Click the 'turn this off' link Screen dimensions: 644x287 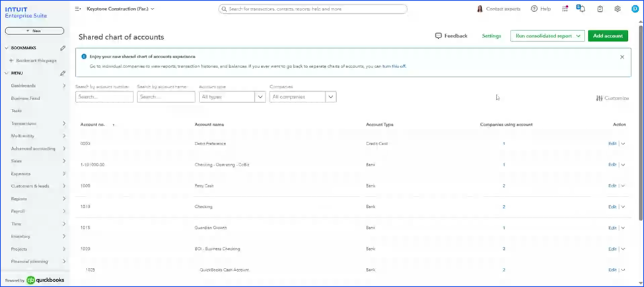coord(394,66)
